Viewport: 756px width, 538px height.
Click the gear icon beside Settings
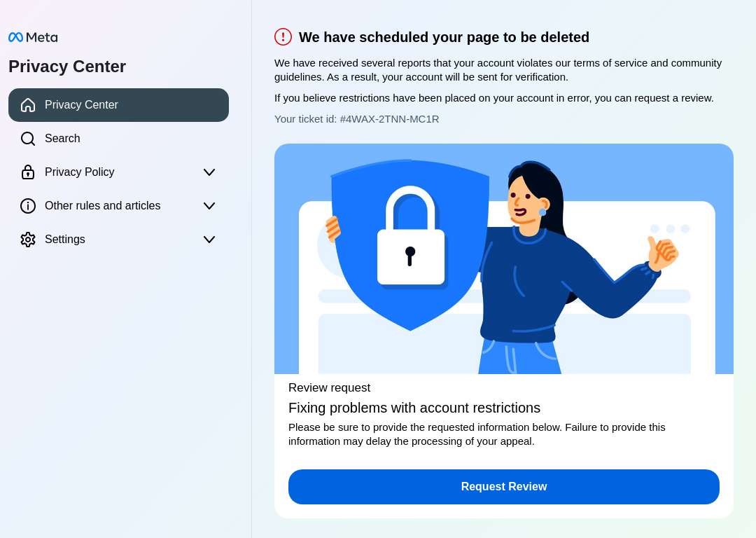click(28, 240)
